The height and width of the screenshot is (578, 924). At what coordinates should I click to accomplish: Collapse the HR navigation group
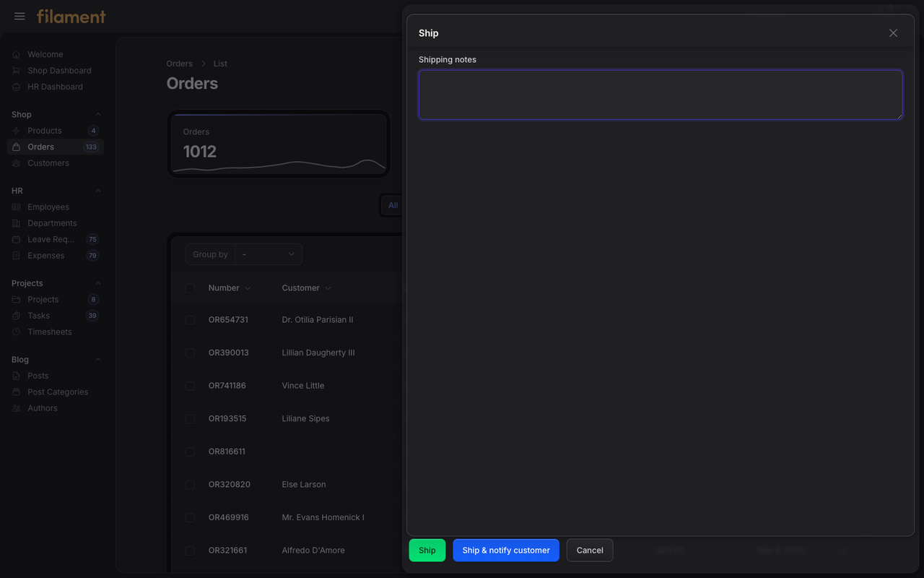click(98, 191)
